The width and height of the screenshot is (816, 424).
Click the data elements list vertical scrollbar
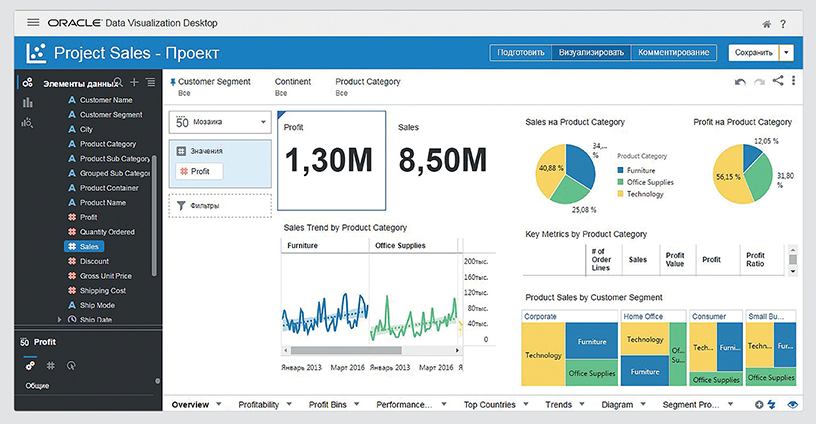click(x=154, y=215)
